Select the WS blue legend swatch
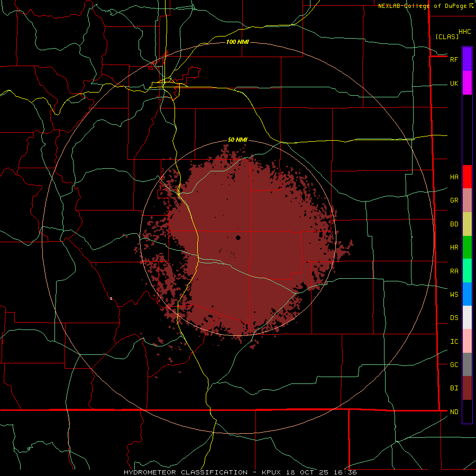The width and height of the screenshot is (476, 476). 467,294
